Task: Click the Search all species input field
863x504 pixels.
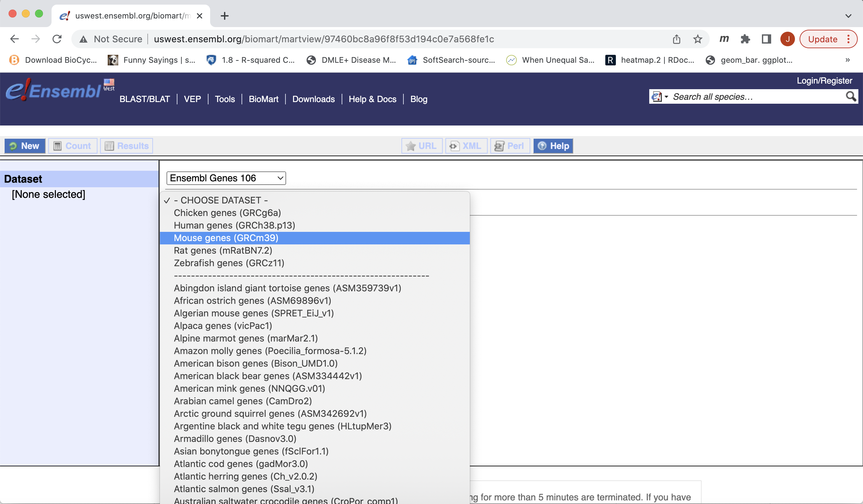Action: click(757, 96)
